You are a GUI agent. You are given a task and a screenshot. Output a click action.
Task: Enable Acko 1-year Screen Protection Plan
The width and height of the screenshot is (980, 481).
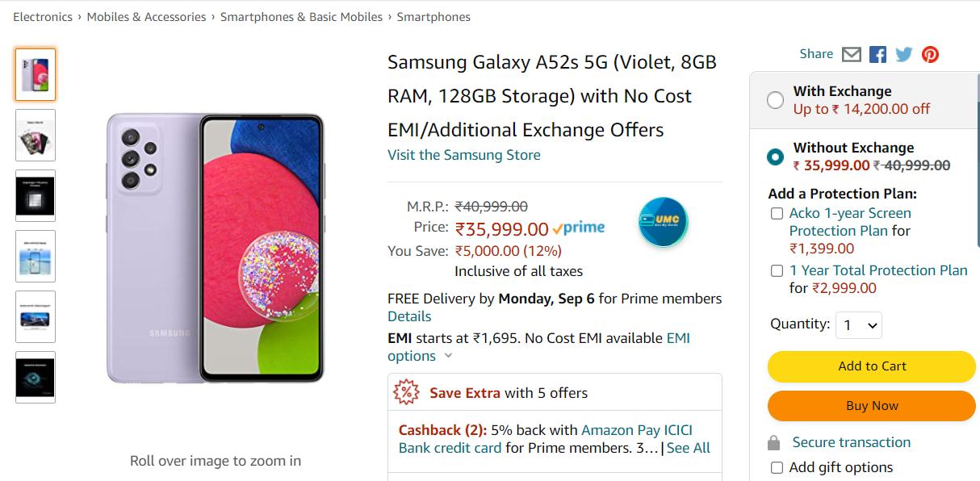(x=777, y=214)
